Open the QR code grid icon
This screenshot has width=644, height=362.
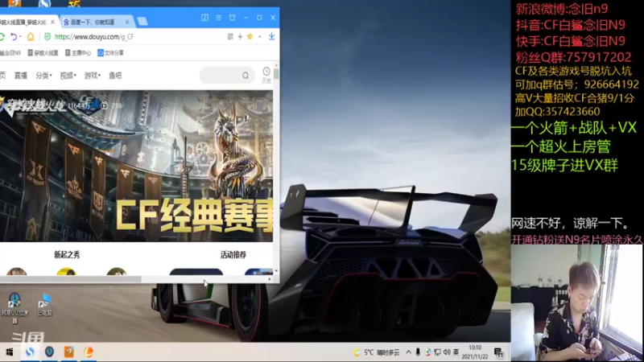click(230, 36)
